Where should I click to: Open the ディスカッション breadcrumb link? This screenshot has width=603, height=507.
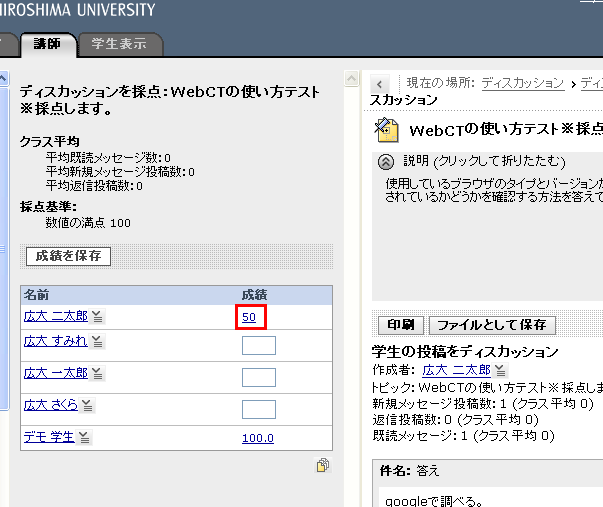523,83
